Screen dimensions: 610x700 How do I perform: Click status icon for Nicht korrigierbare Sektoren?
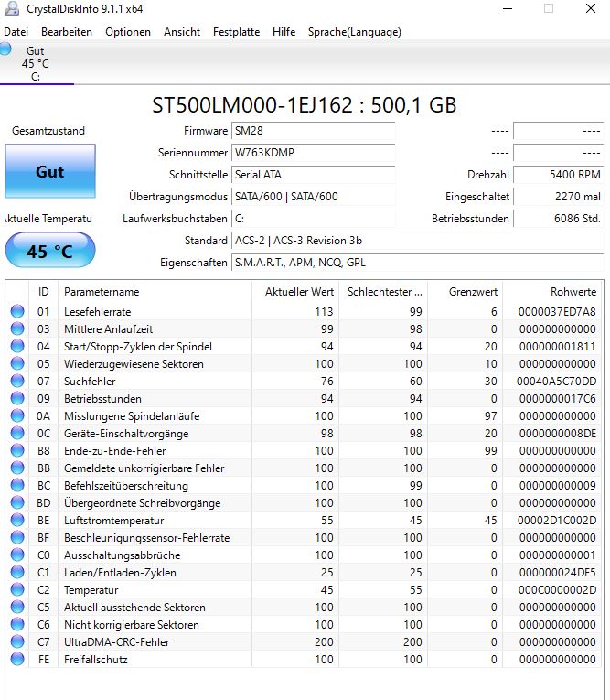[x=17, y=625]
